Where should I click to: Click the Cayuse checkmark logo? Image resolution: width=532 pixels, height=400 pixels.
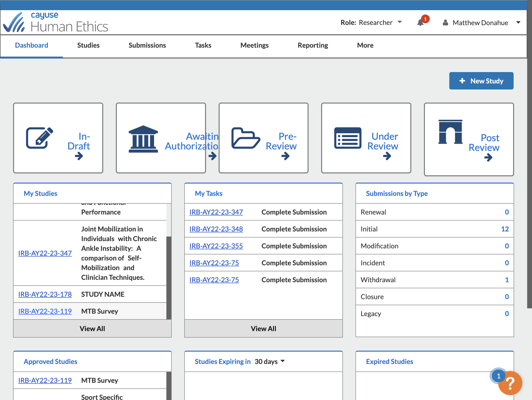[x=14, y=22]
